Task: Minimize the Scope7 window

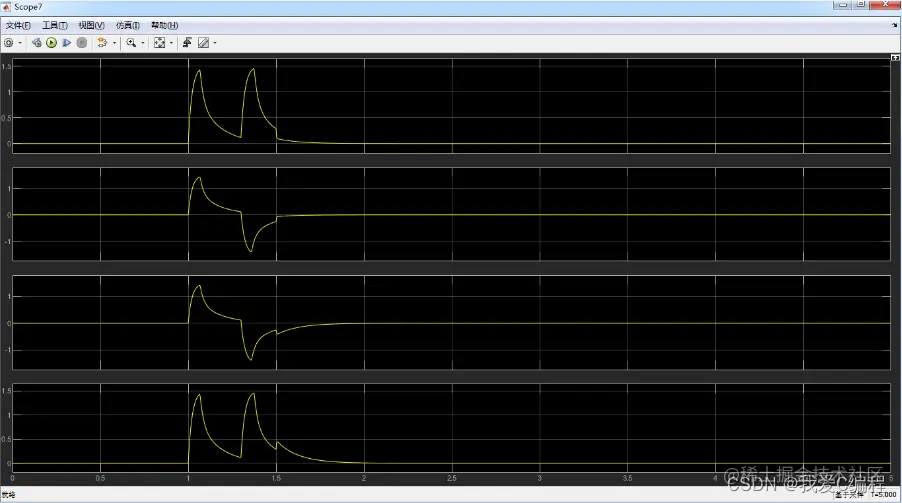Action: 842,5
